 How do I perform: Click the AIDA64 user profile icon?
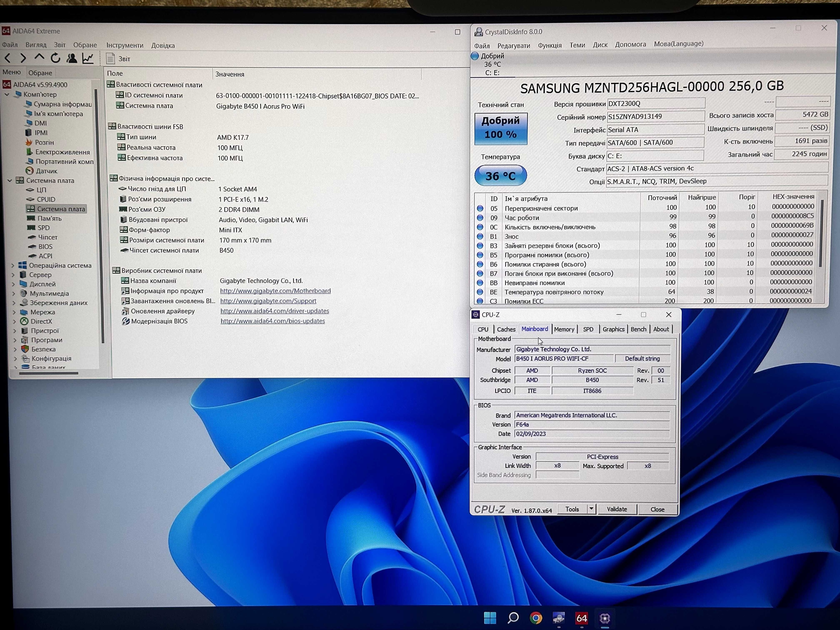click(x=72, y=58)
